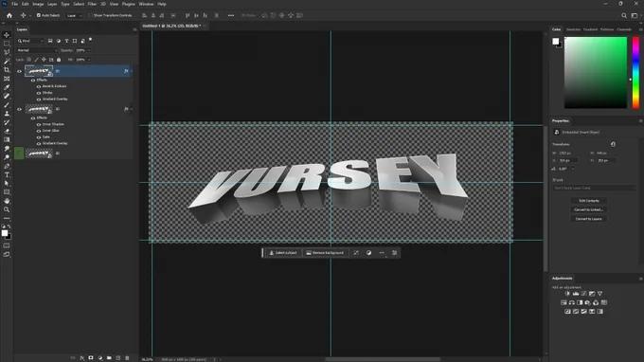Open the Opacity value dropdown
644x362 pixels.
89,50
